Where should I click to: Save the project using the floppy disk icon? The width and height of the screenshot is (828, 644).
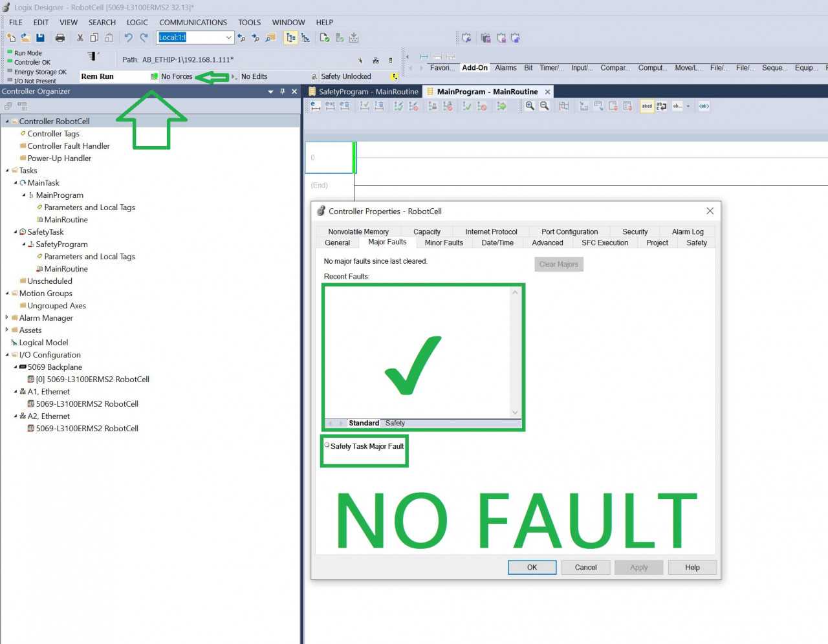point(40,38)
